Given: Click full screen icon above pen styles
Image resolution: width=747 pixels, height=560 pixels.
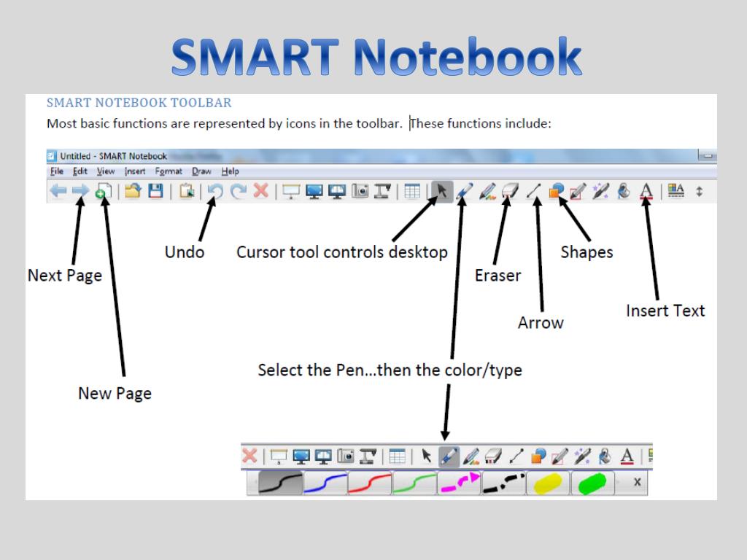Looking at the screenshot, I should (301, 456).
